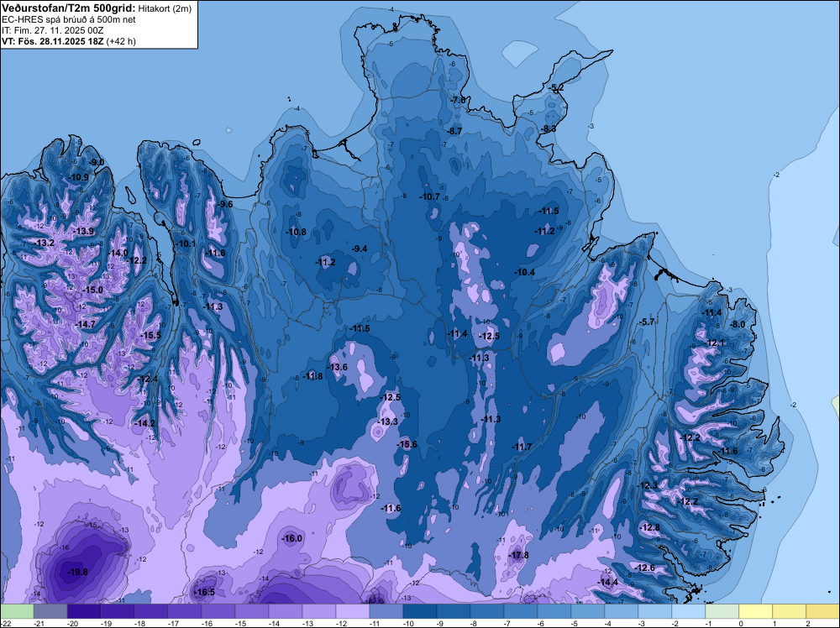Viewport: 840px width, 628px height.
Task: Click the -12.8 temperature label
Action: 650,527
